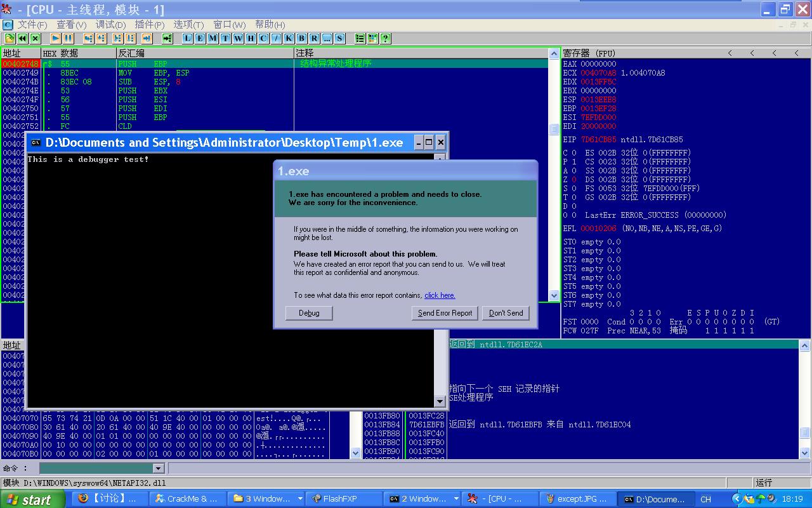Click the hex dump scroll down arrow
The width and height of the screenshot is (812, 508).
[355, 453]
